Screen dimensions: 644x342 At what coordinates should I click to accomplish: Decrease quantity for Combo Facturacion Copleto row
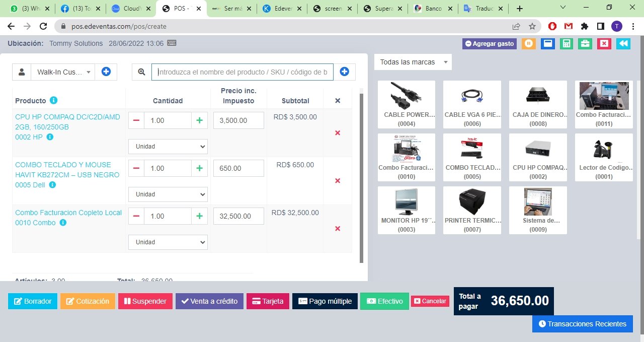[136, 216]
